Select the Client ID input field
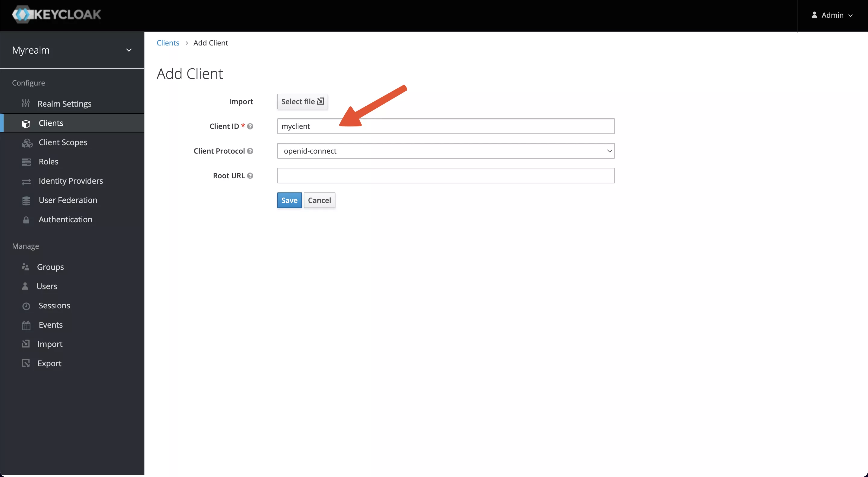 445,126
